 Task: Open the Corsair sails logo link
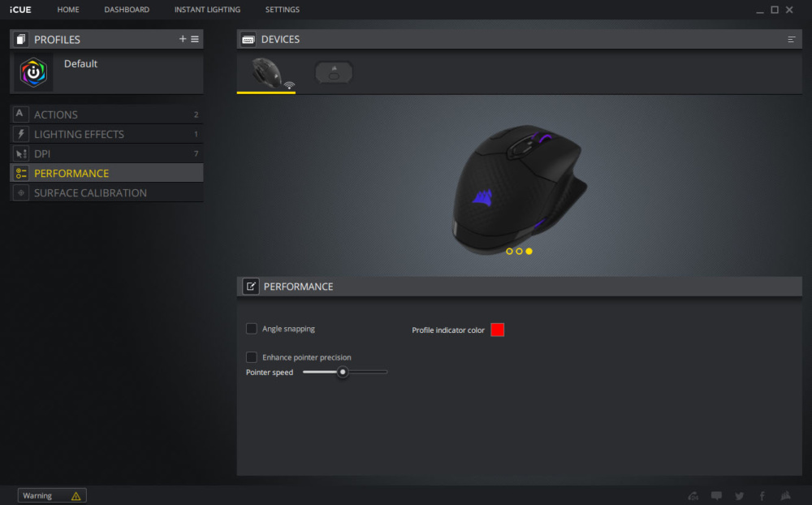click(x=785, y=496)
